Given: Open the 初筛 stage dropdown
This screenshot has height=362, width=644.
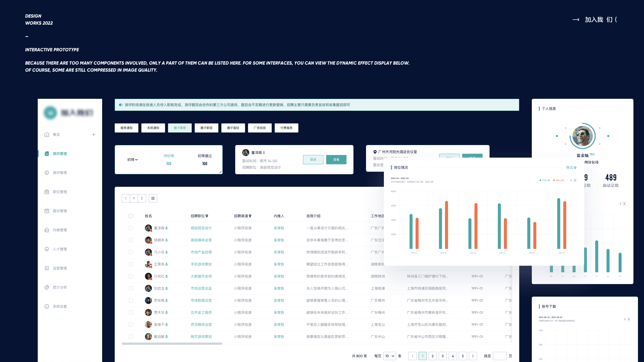Looking at the screenshot, I should [133, 160].
